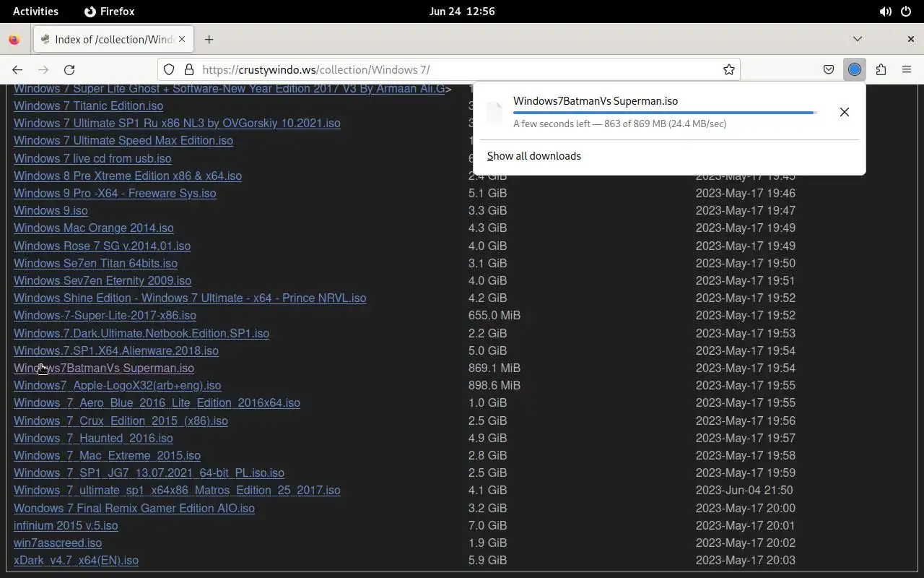The image size is (924, 578).
Task: Open Windows7BatmanVs Superman.iso page link
Action: coord(104,368)
